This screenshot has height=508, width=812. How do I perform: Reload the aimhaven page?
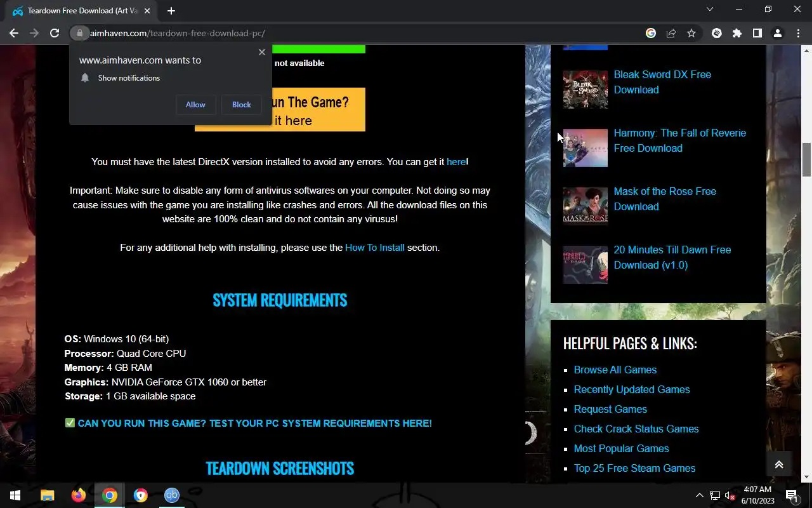pos(55,33)
